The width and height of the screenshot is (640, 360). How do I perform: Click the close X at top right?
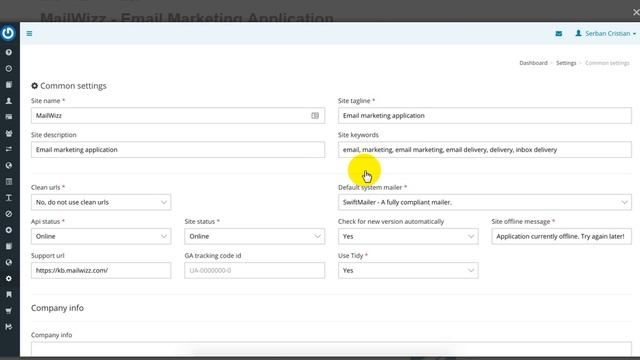click(636, 12)
